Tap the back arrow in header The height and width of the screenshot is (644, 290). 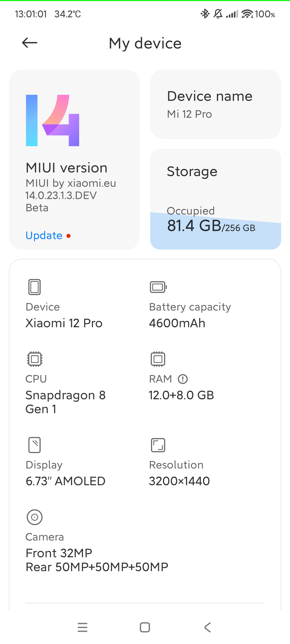pos(30,43)
